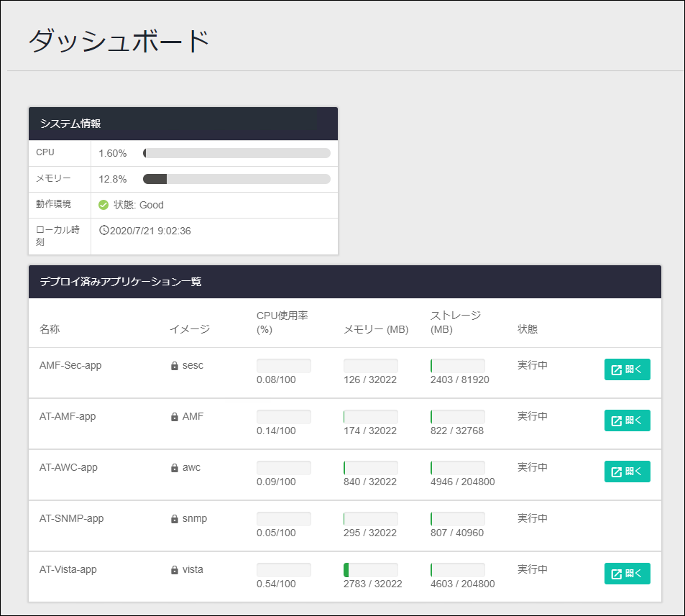Screen dimensions: 685x616
Task: Click the 2783 / 32022 memory value
Action: pyautogui.click(x=372, y=584)
